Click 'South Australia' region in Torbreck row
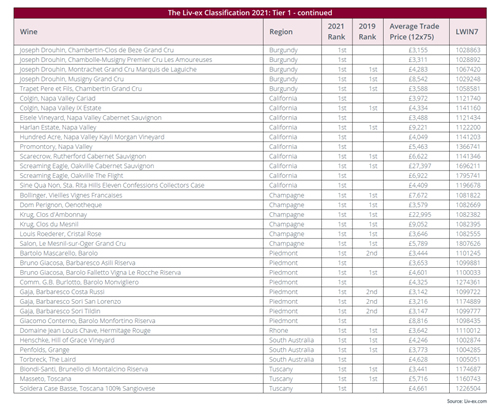 coord(291,360)
